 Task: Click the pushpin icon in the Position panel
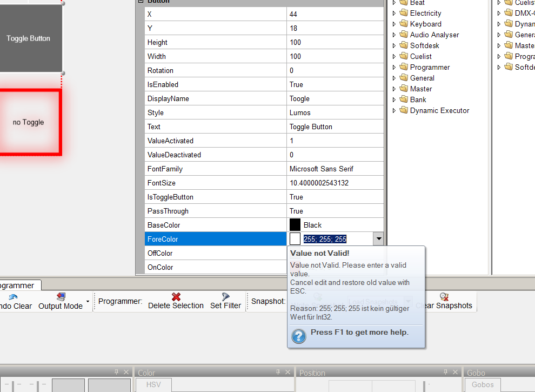point(445,372)
